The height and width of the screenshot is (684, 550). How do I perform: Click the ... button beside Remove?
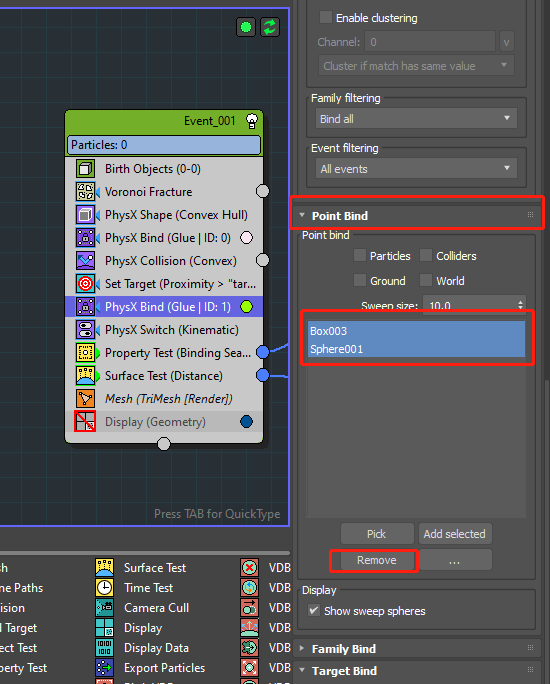tap(455, 560)
